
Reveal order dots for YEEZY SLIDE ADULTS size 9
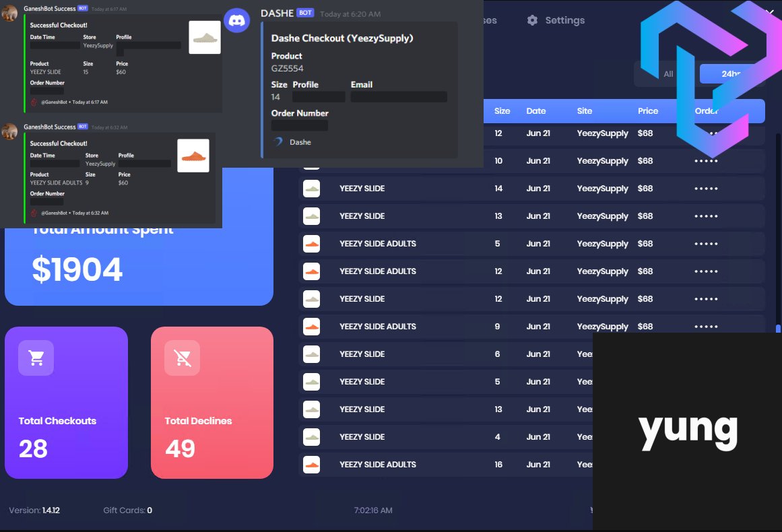click(x=706, y=327)
